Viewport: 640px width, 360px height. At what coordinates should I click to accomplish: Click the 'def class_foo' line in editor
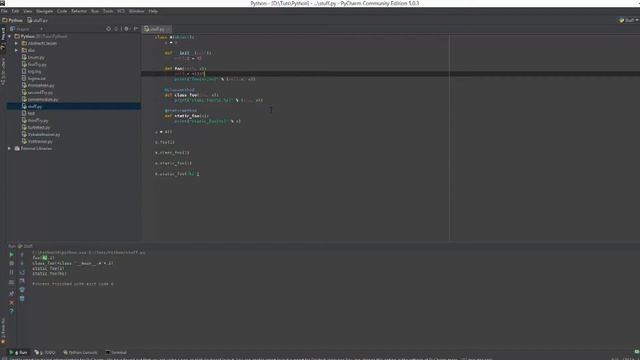click(x=191, y=95)
